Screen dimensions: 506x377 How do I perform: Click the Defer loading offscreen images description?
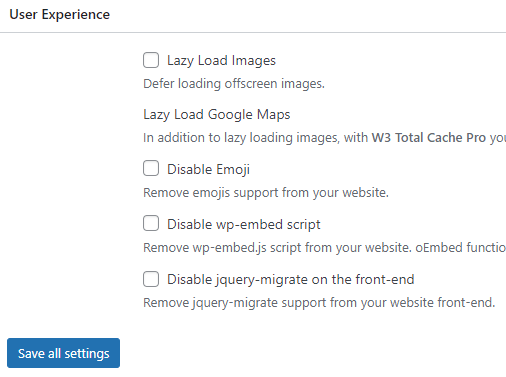tap(234, 84)
